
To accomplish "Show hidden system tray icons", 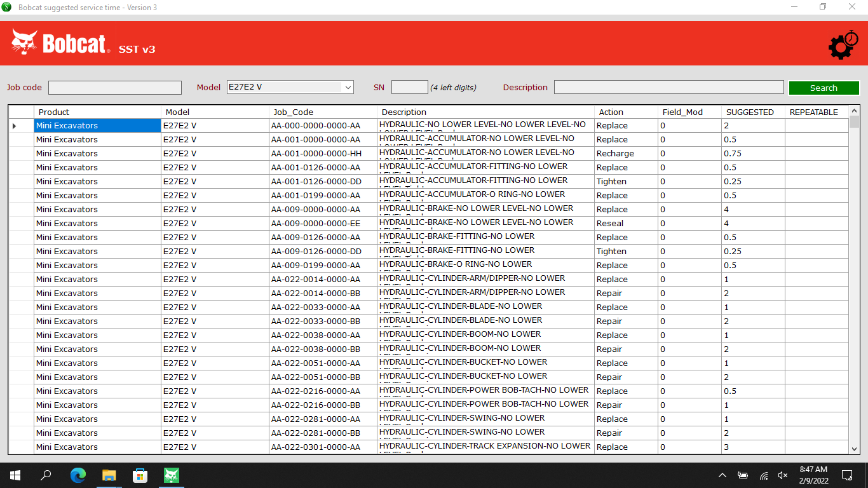I will (722, 475).
